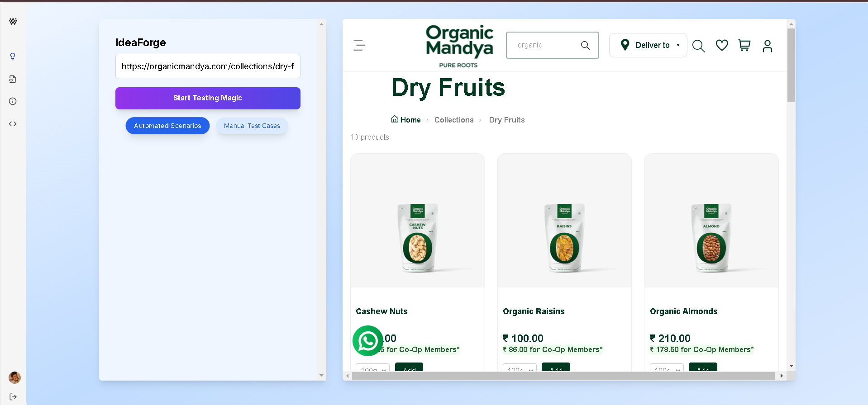Click the preview scroll up arrow
868x405 pixels.
tap(791, 24)
